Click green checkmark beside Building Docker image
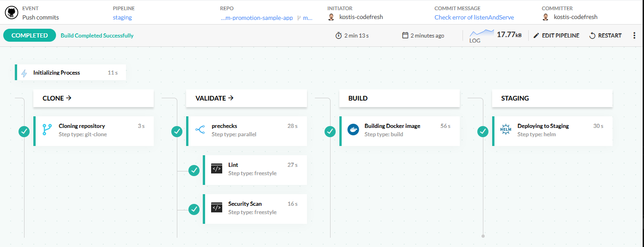This screenshot has width=644, height=247. [330, 132]
